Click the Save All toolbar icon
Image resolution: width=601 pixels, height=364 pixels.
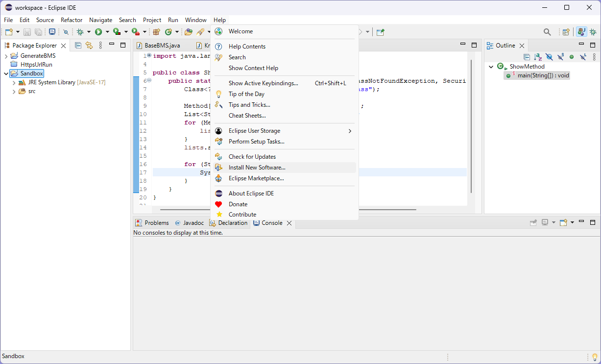coord(38,32)
